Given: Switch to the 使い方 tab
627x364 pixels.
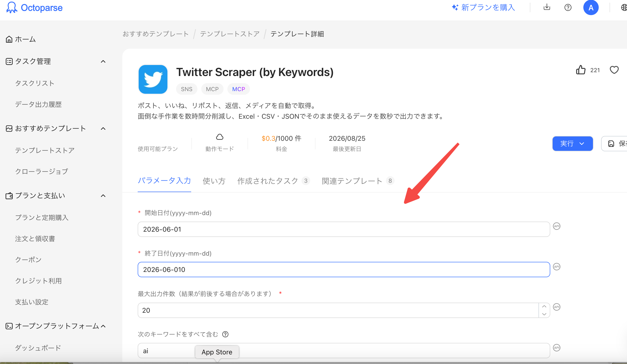Looking at the screenshot, I should click(214, 181).
